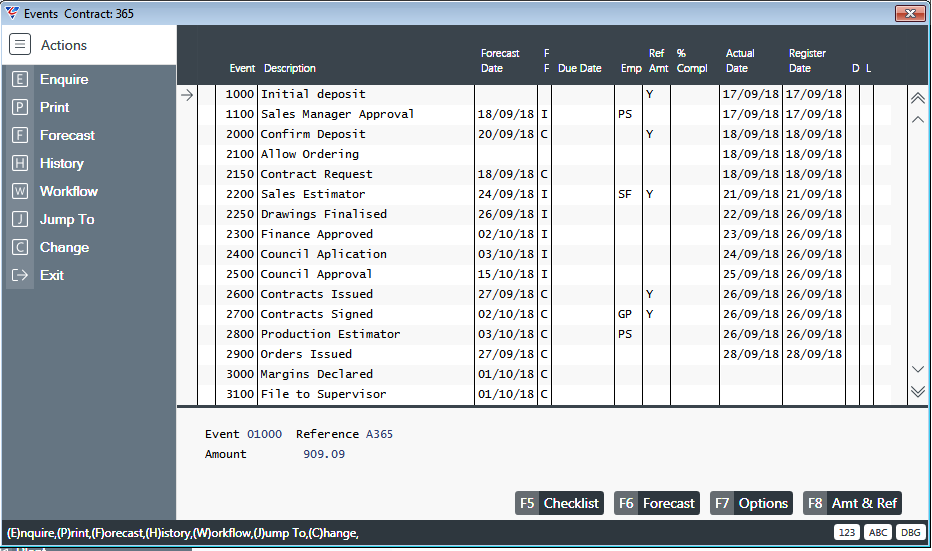932x551 pixels.
Task: Jump to bottom with double down chevron
Action: point(918,391)
